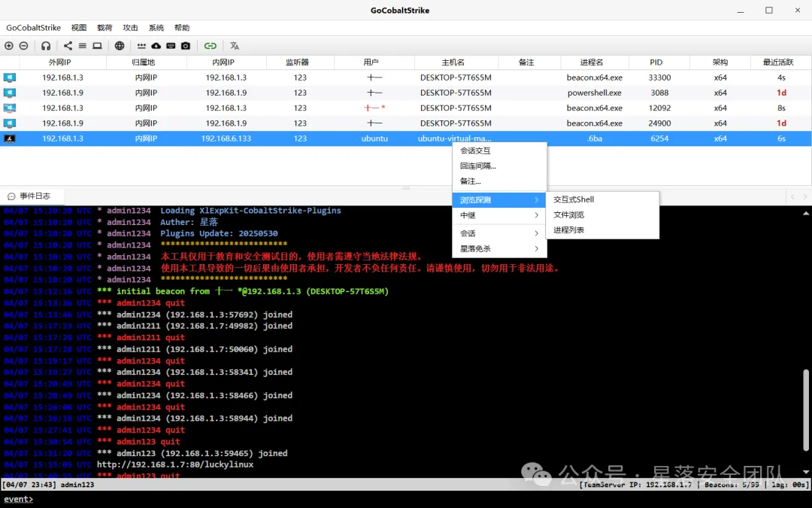Expand the 星落免杀 submenu

[x=499, y=248]
